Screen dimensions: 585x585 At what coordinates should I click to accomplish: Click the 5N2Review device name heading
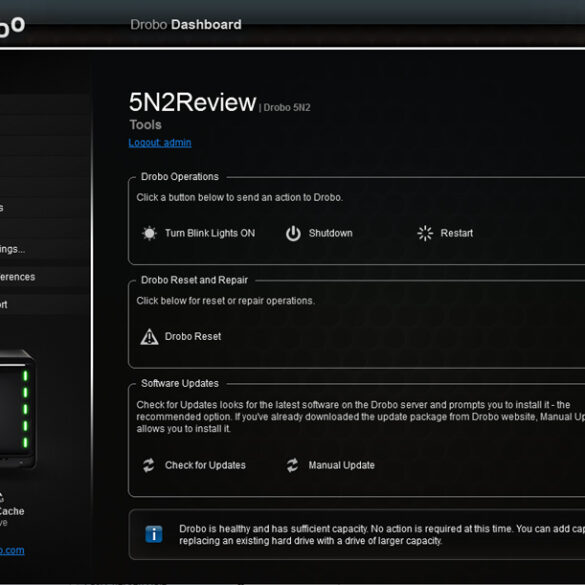point(193,102)
